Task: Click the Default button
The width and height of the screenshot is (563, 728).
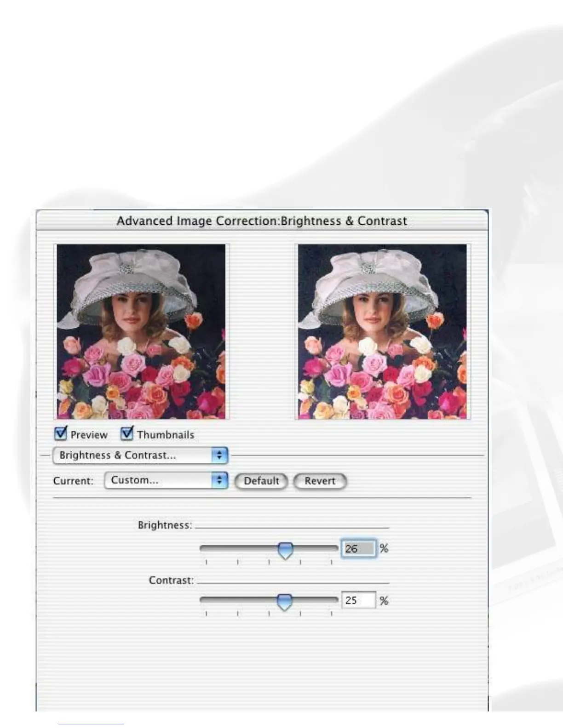Action: coord(261,481)
